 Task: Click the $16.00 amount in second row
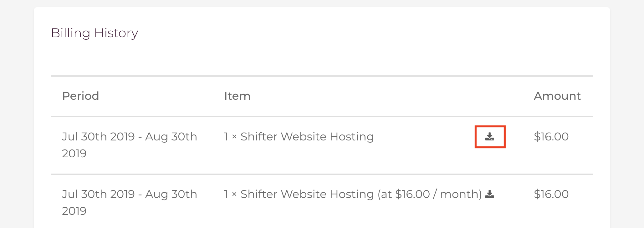pyautogui.click(x=551, y=194)
